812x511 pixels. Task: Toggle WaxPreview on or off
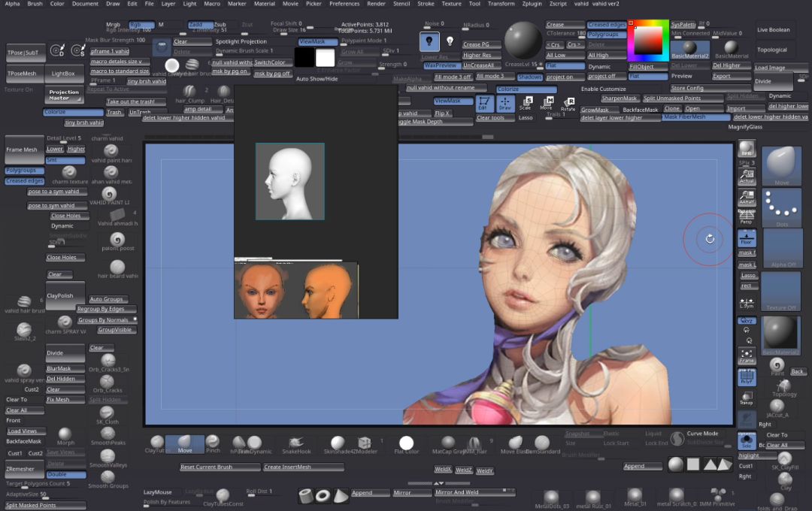[441, 65]
